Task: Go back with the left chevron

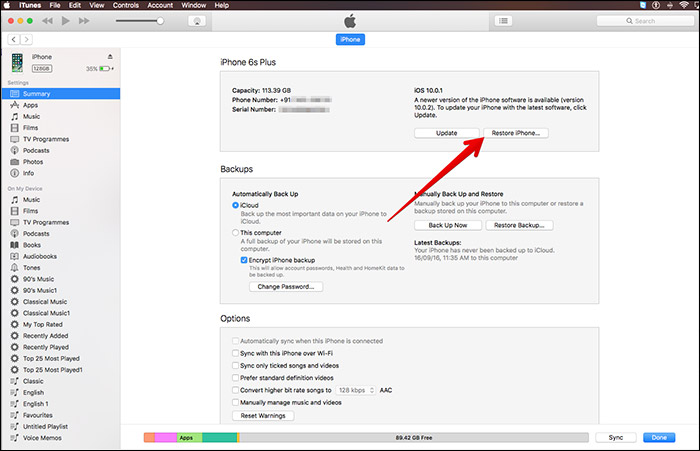Action: (x=14, y=39)
